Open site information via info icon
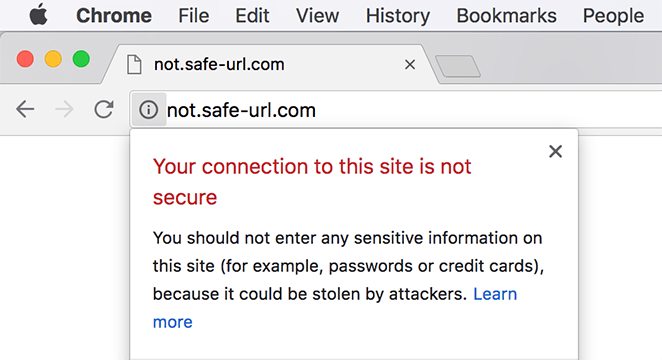 [x=149, y=110]
